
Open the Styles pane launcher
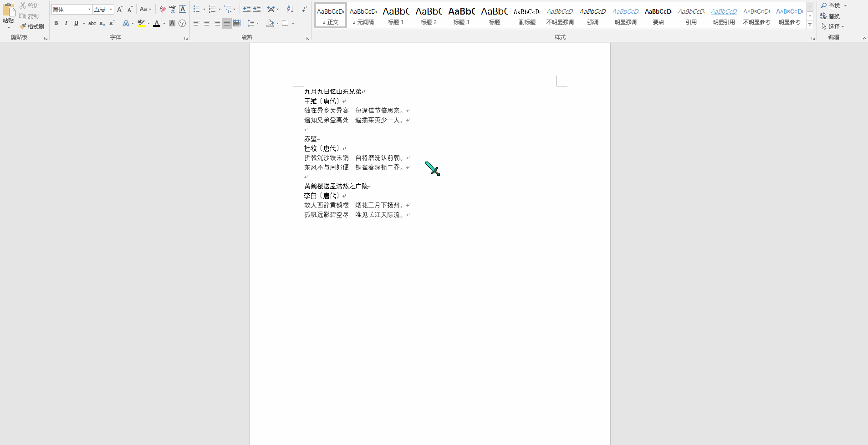click(813, 39)
